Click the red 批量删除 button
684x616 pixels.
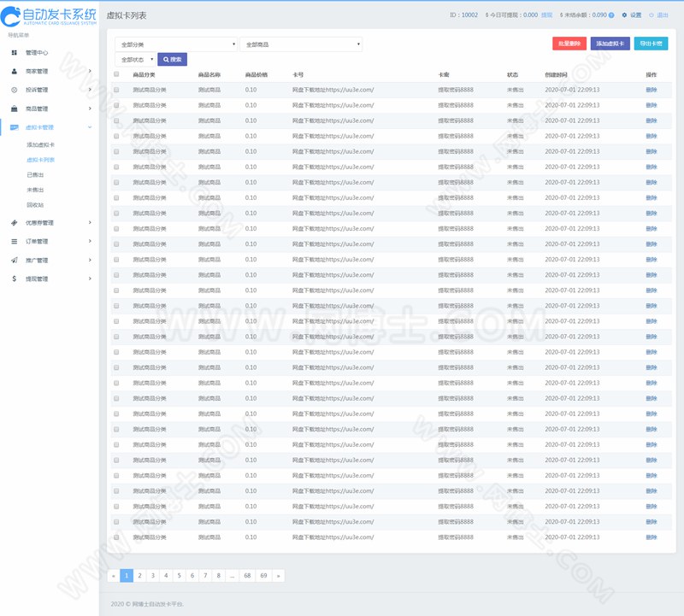coord(569,44)
